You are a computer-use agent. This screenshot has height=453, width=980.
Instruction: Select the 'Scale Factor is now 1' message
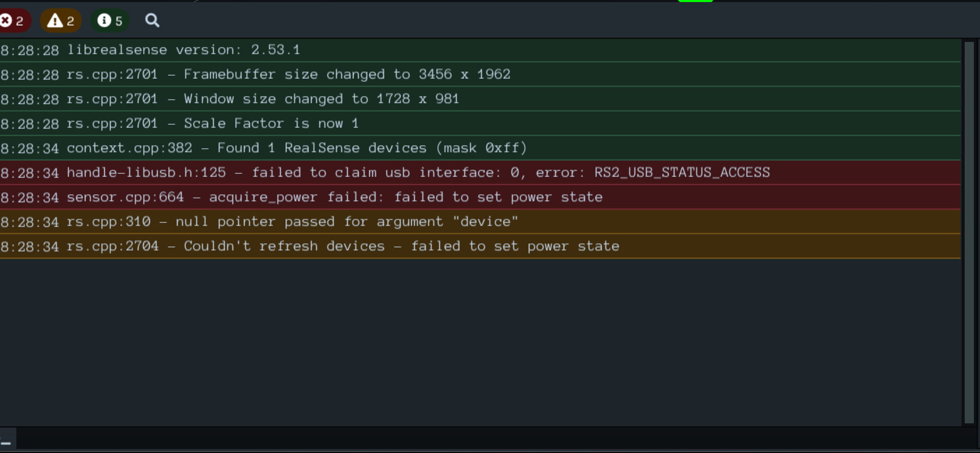tap(179, 123)
